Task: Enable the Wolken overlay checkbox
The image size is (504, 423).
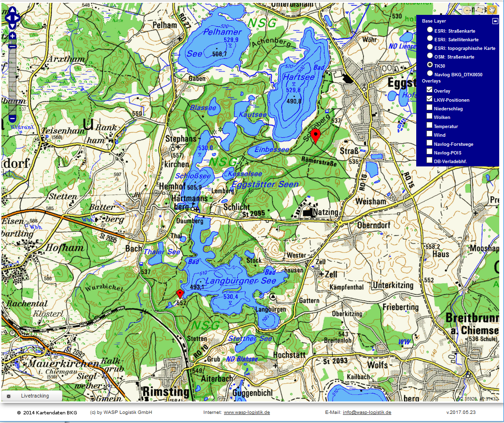Action: pyautogui.click(x=430, y=117)
